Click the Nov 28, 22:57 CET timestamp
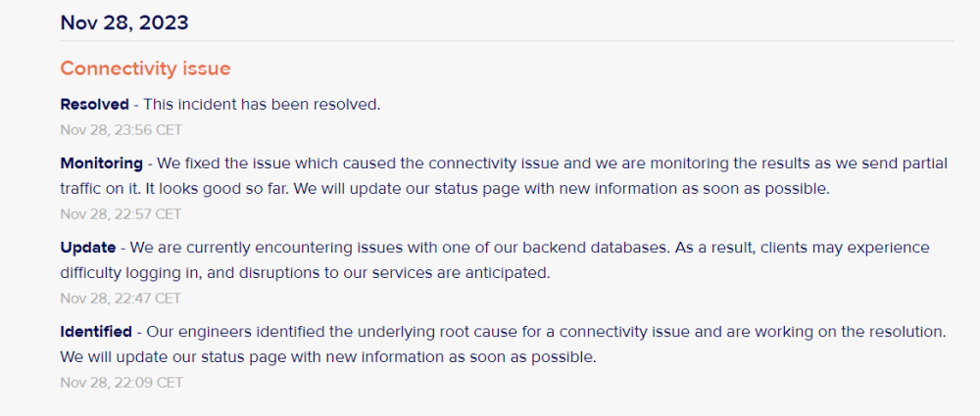The image size is (980, 416). (122, 214)
